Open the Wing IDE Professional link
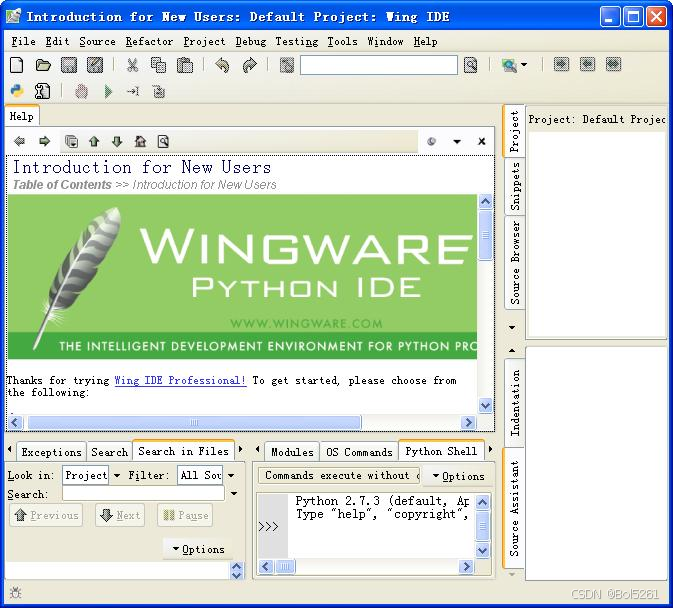The image size is (673, 608). click(180, 381)
